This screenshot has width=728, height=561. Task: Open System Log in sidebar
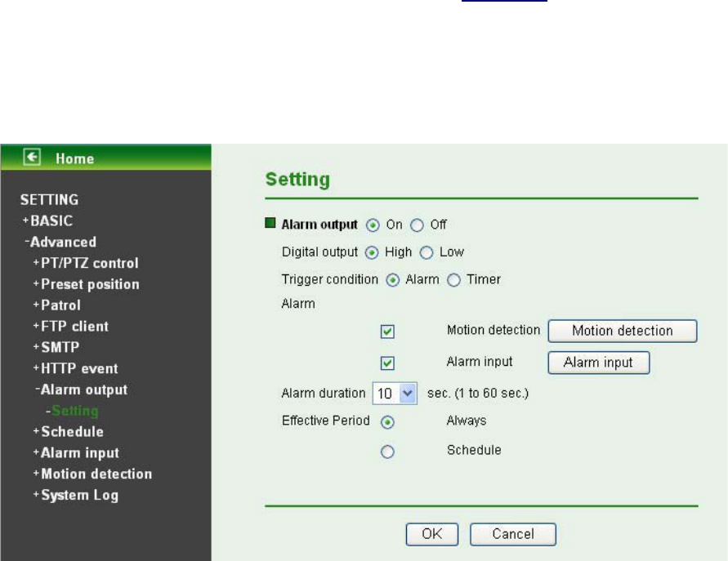tap(76, 496)
